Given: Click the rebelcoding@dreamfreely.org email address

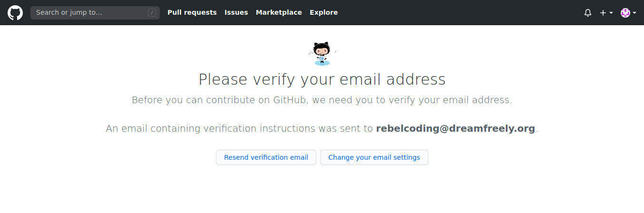Looking at the screenshot, I should [456, 128].
